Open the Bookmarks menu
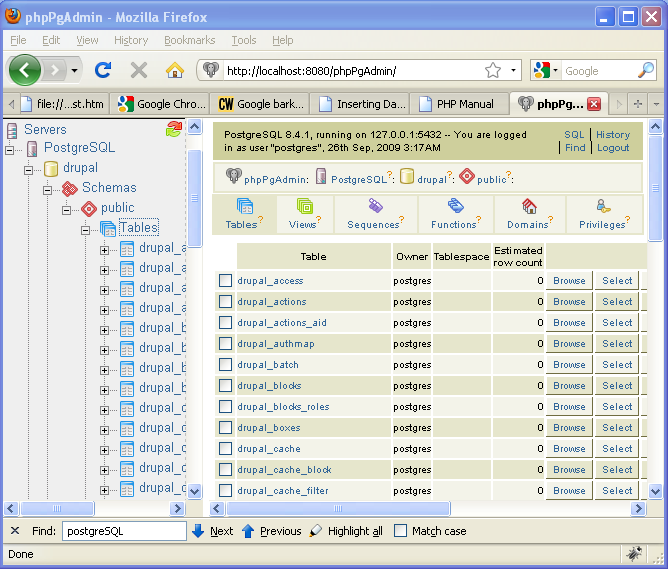This screenshot has height=569, width=668. point(190,40)
